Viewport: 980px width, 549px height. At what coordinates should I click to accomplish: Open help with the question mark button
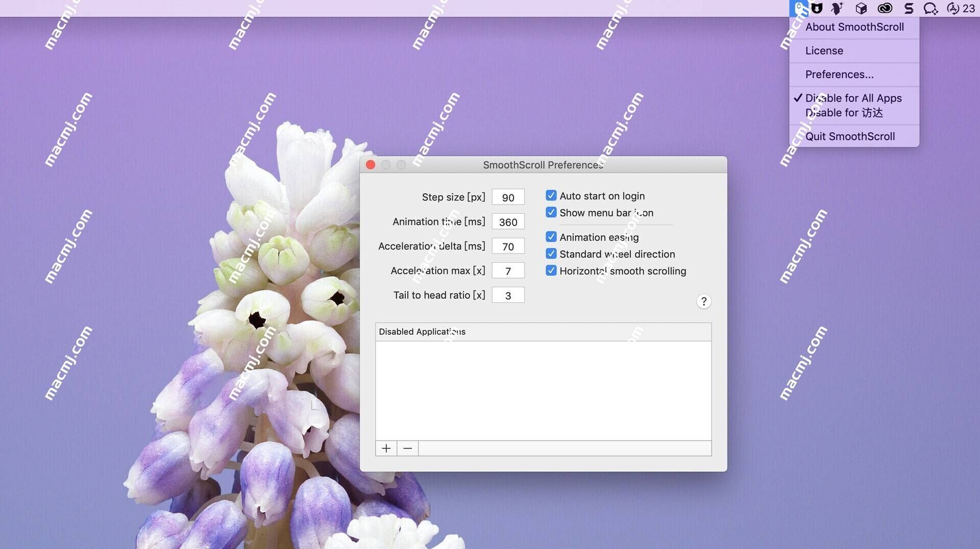pyautogui.click(x=703, y=302)
